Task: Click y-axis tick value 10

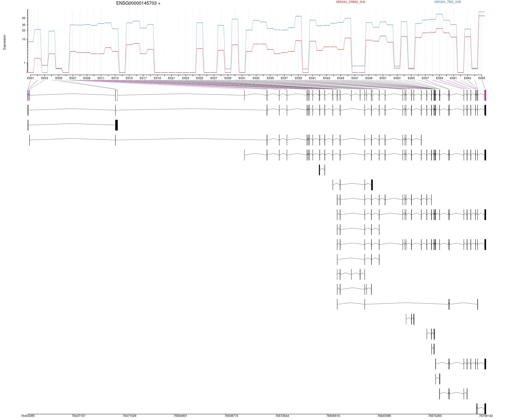Action: point(24,39)
